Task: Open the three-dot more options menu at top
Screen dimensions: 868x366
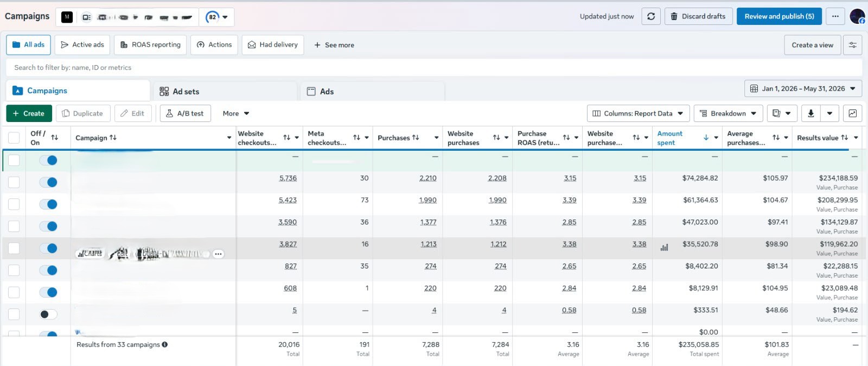Action: [835, 16]
